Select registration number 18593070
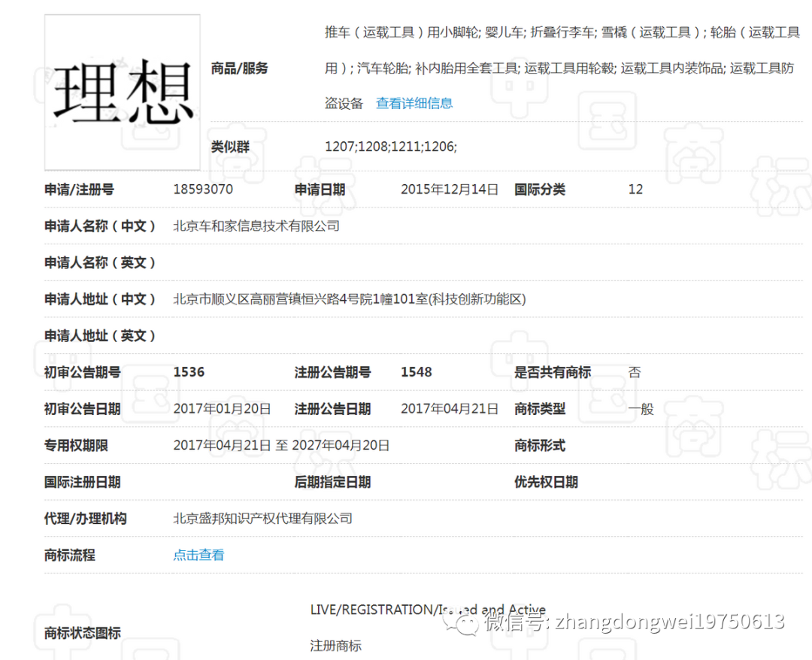 click(203, 189)
